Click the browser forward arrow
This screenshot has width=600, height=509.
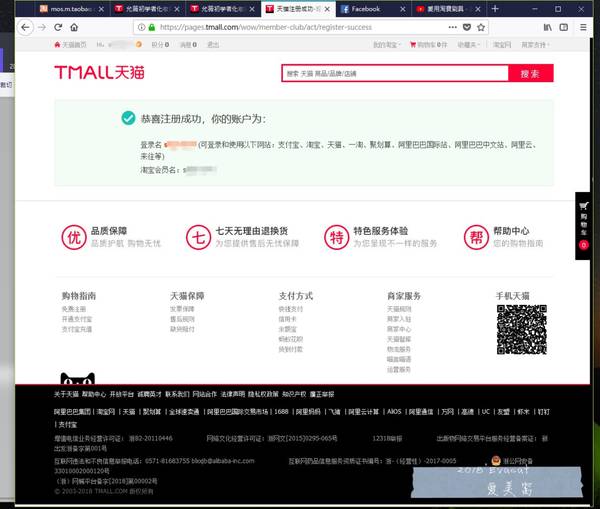pyautogui.click(x=42, y=28)
